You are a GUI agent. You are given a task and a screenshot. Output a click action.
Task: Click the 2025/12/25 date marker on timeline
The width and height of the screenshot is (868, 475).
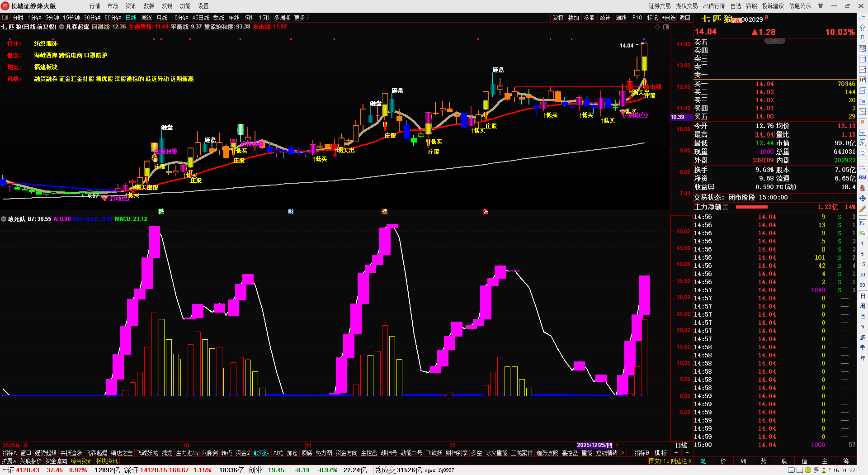(594, 445)
